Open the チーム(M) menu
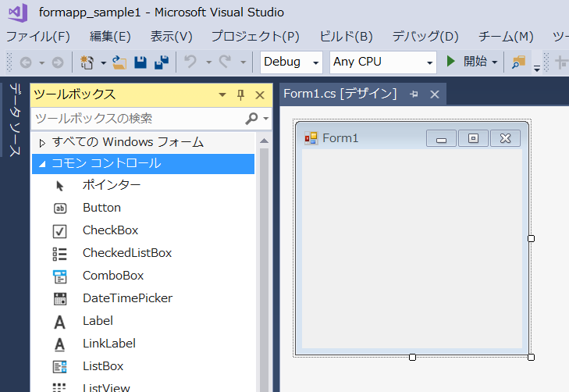This screenshot has width=569, height=392. [506, 36]
